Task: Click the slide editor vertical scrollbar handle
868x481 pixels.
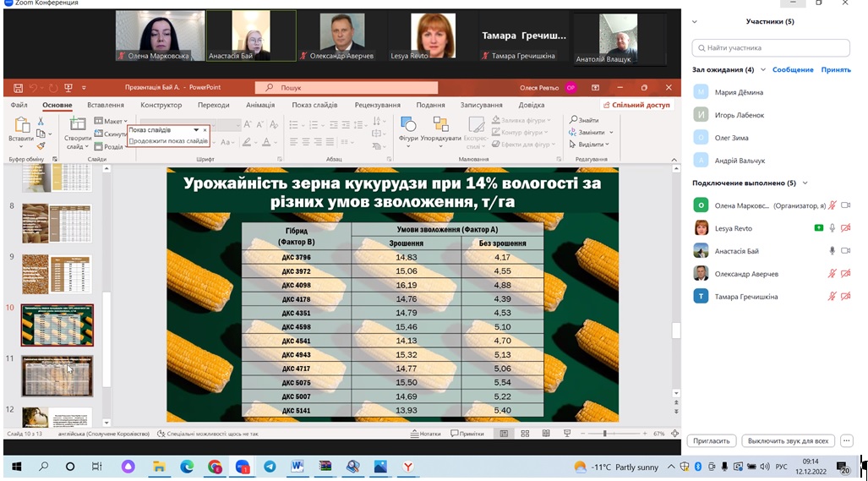Action: 676,331
